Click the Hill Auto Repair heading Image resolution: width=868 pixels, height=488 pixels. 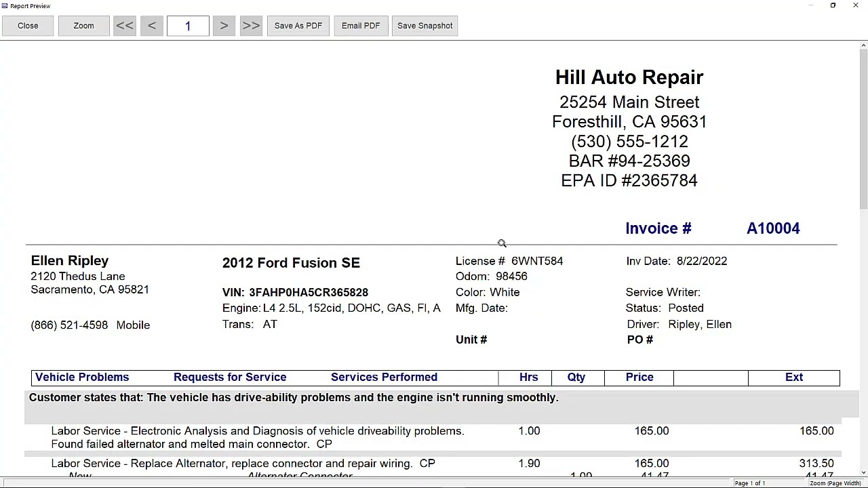tap(629, 77)
